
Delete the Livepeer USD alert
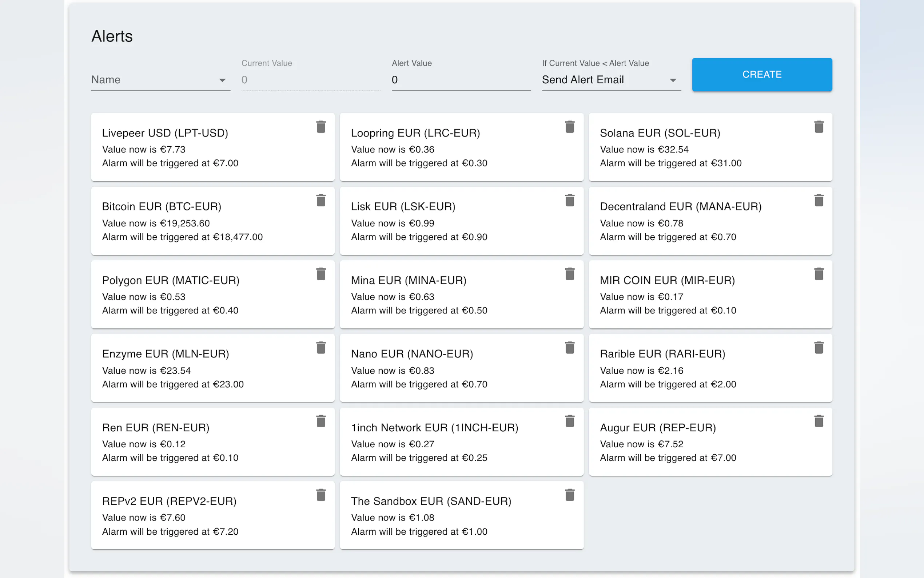tap(321, 127)
